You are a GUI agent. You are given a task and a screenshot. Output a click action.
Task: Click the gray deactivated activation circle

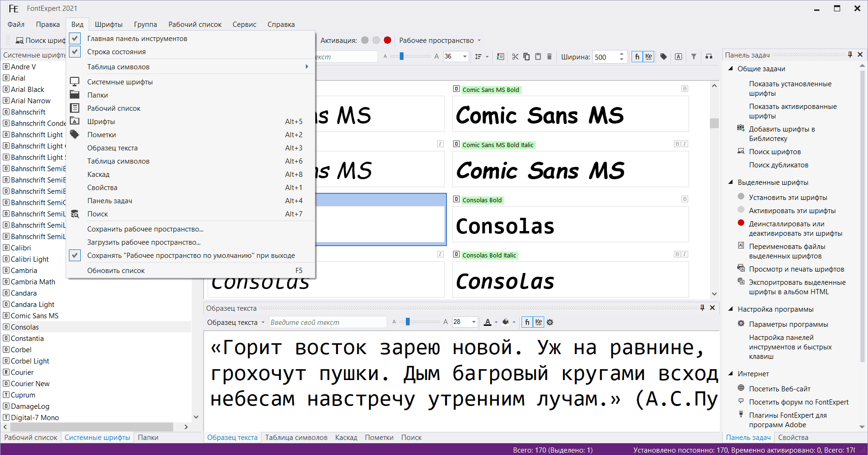tap(365, 40)
